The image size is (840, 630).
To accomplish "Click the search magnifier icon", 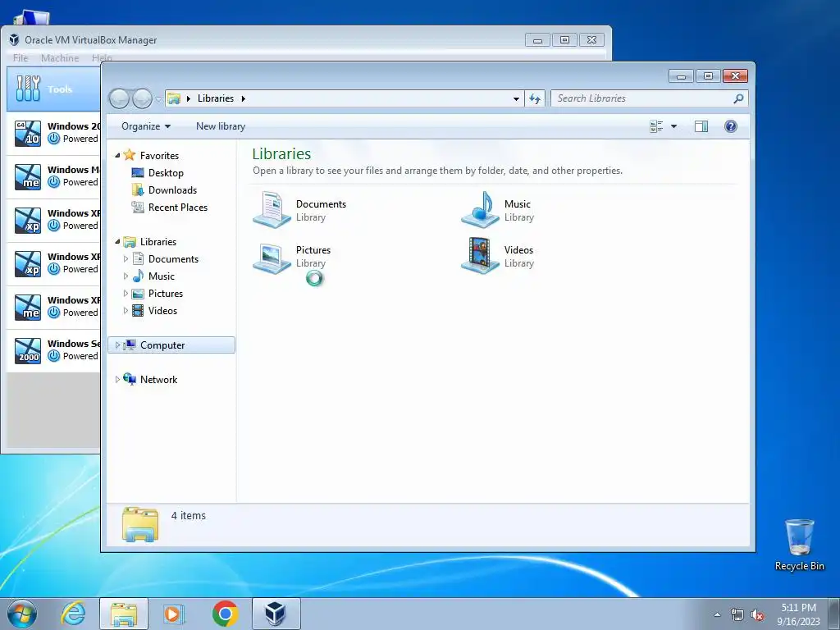I will click(x=738, y=98).
